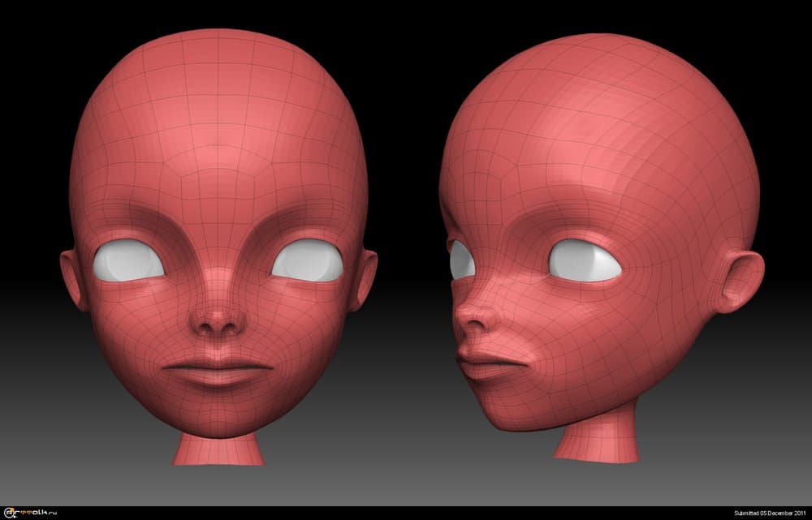
Task: Click the Render.ru logo watermark
Action: tap(30, 513)
